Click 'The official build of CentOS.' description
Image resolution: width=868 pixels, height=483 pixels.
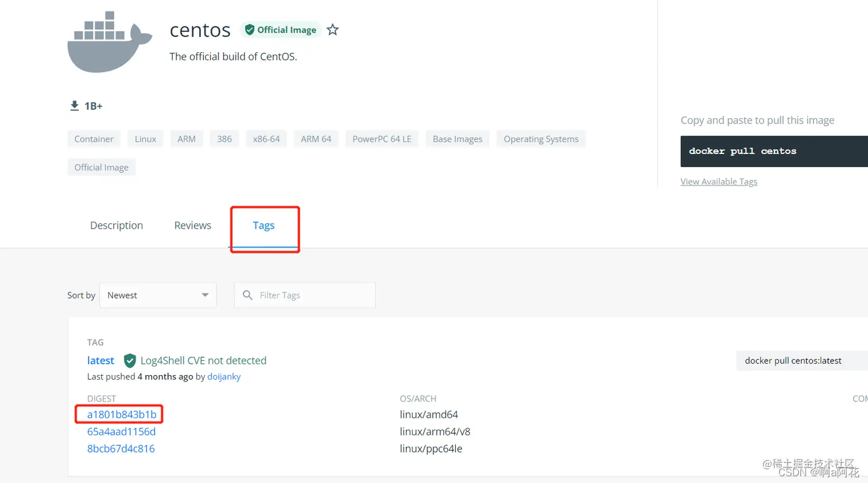point(233,56)
